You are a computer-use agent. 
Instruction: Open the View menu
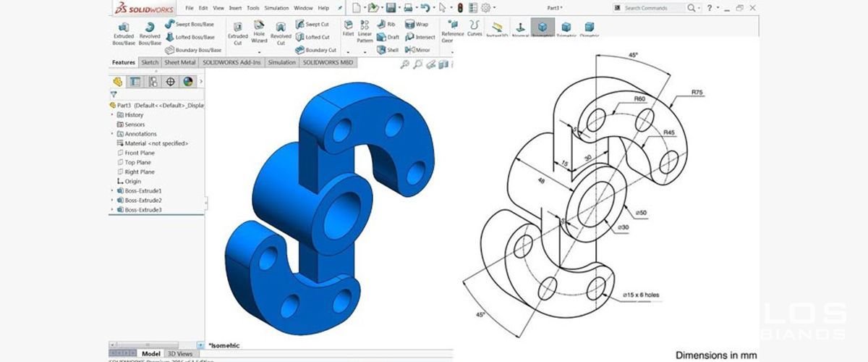coord(218,8)
